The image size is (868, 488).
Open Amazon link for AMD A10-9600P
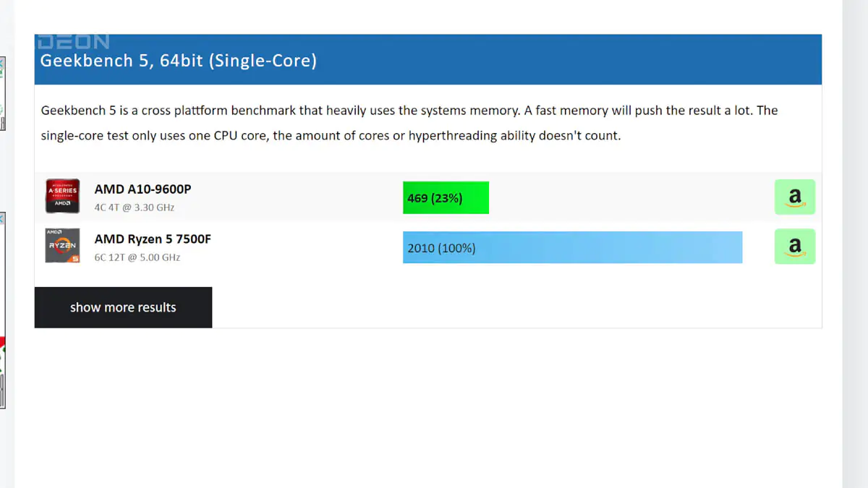794,197
